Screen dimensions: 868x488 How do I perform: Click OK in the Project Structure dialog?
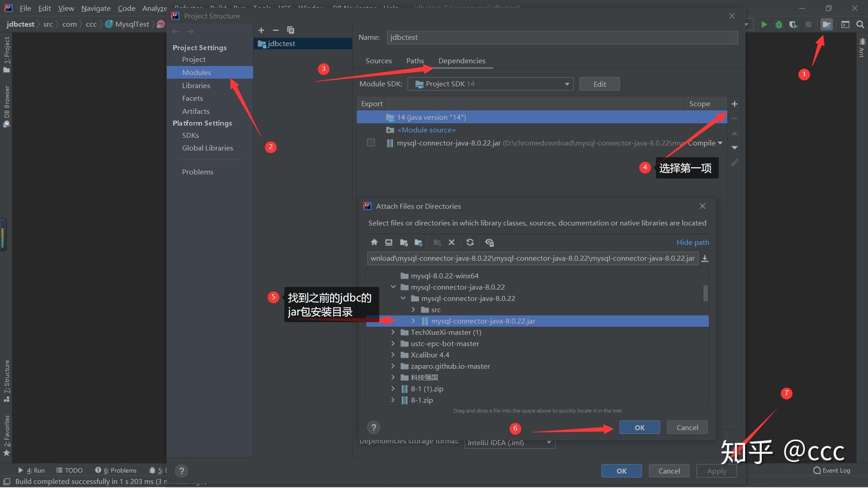tap(622, 471)
